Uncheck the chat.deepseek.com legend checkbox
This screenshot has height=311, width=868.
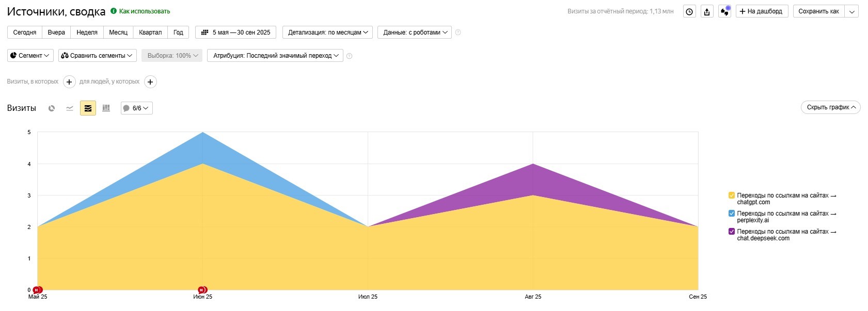click(731, 232)
